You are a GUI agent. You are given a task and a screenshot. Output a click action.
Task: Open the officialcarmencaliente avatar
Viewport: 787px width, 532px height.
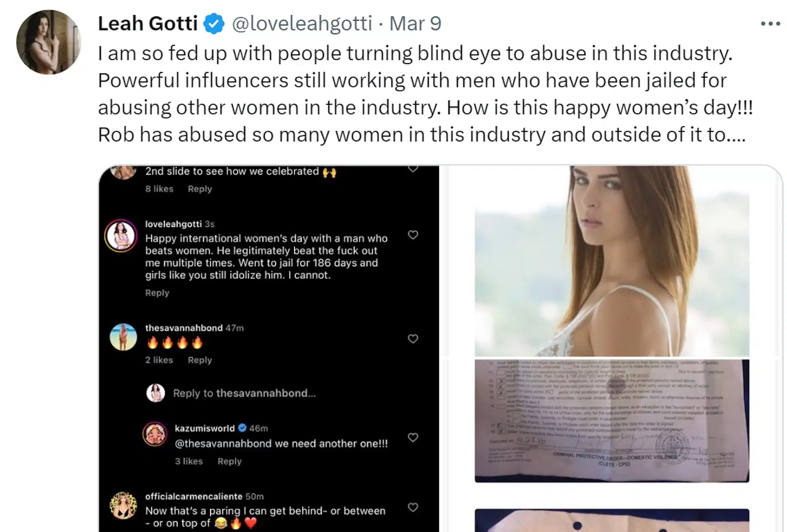[x=123, y=505]
